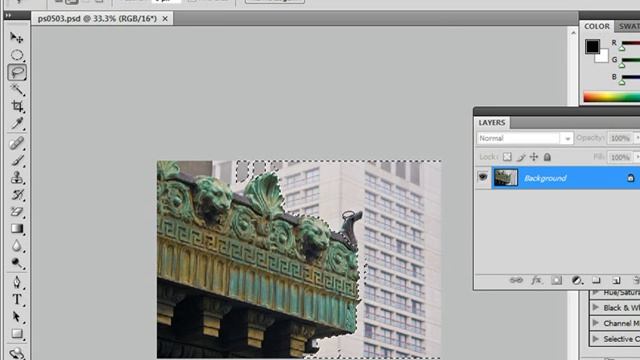Screen dimensions: 640x360
Task: Expand the Channel Mixer presets
Action: coord(596,323)
